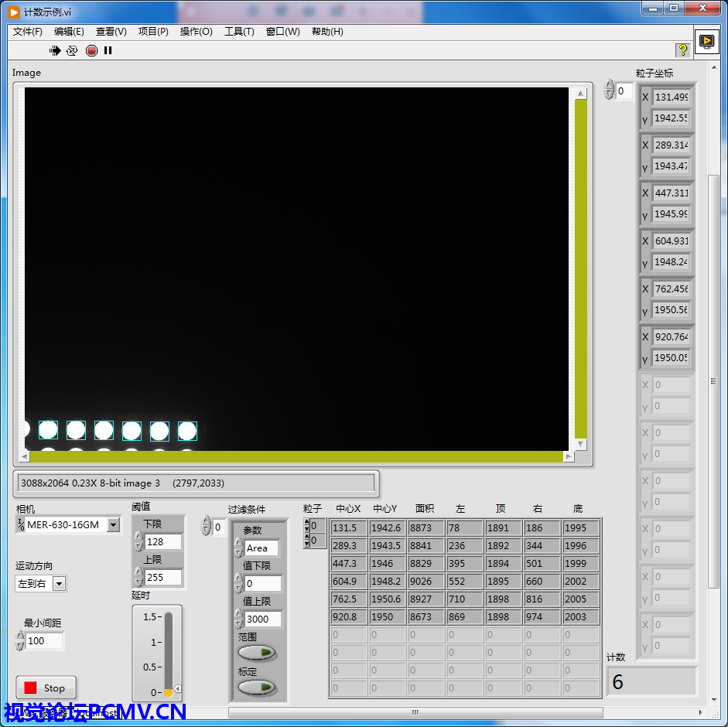Click the 最小间距 field showing 100

(x=44, y=640)
